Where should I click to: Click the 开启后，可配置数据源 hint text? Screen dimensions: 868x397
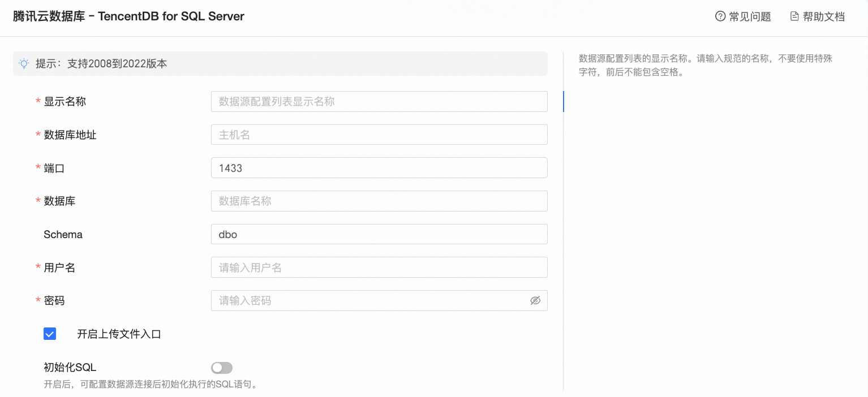151,385
